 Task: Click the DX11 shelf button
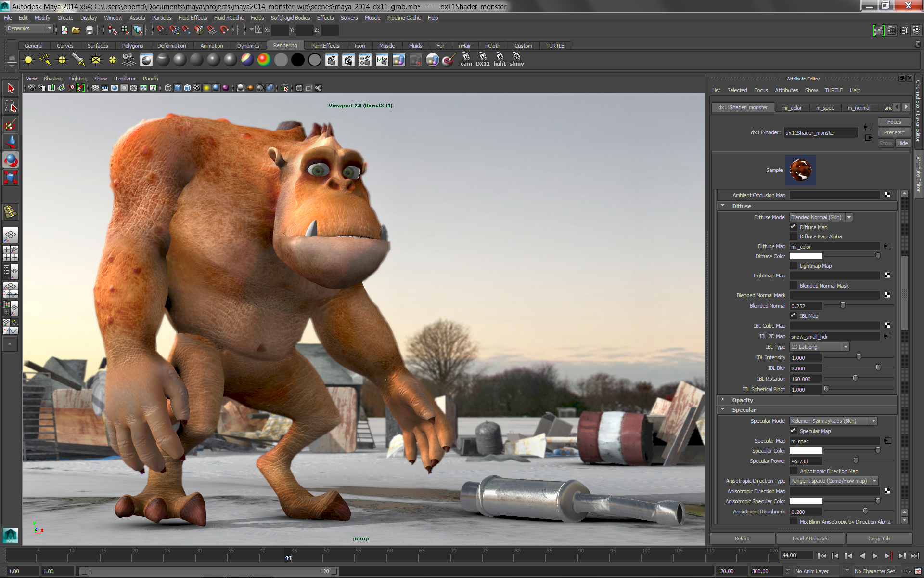coord(483,60)
